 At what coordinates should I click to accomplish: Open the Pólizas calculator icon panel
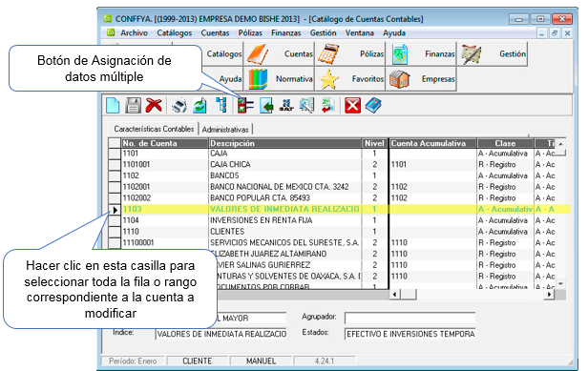click(350, 54)
